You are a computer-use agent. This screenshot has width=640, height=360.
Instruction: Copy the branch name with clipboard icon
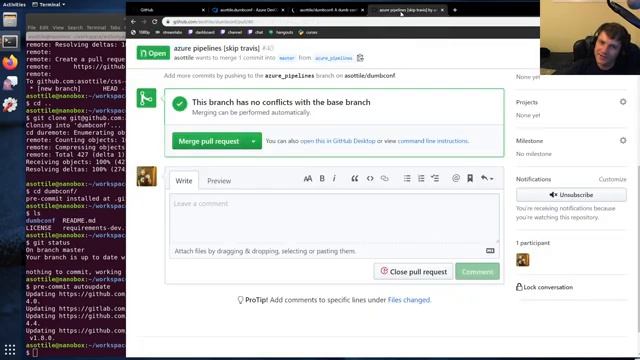coord(360,58)
